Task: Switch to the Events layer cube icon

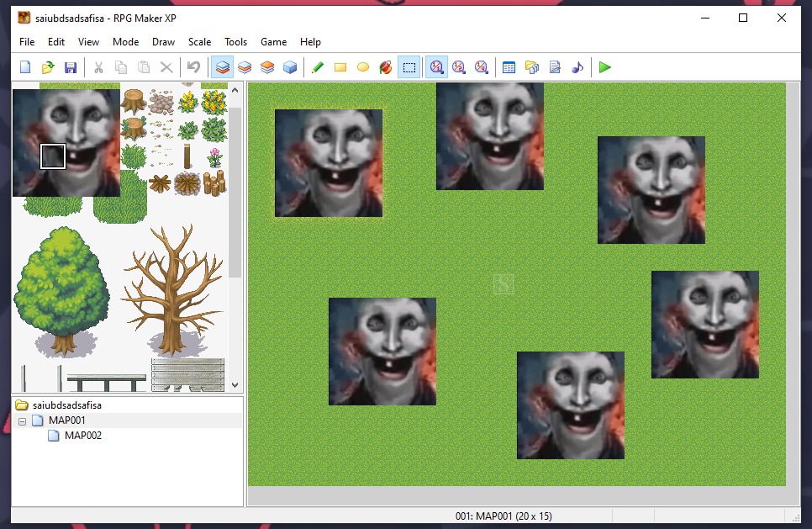Action: (x=290, y=67)
